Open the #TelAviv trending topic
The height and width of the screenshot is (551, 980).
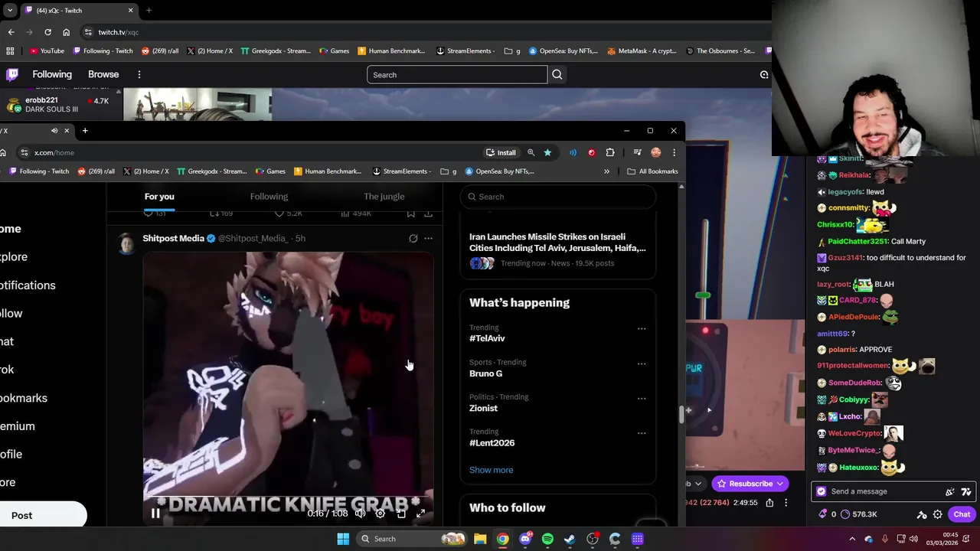[x=487, y=338]
